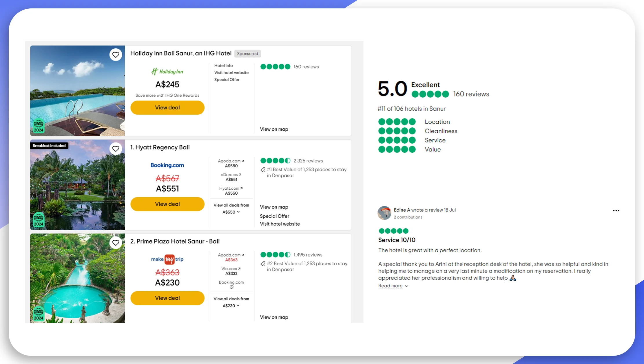
Task: Click the Value rating bubbles
Action: coord(397,150)
